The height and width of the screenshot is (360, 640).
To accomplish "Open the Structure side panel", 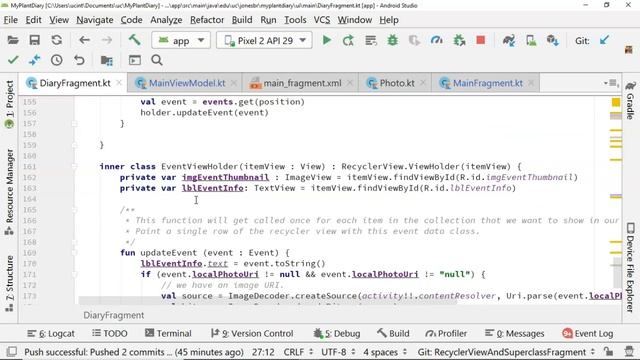I will 9,283.
